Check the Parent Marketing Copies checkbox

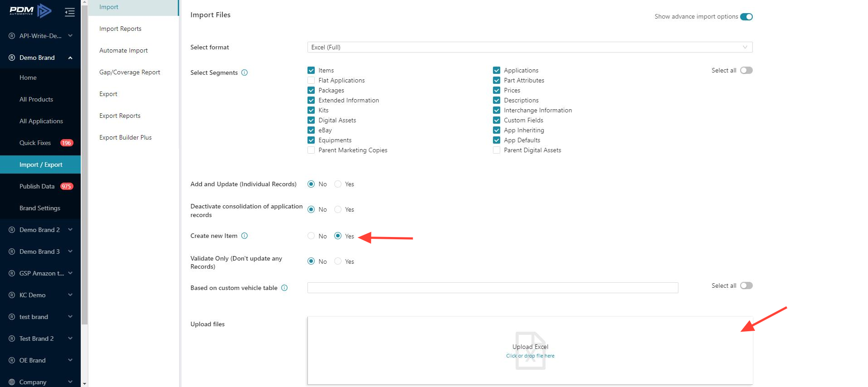click(311, 150)
